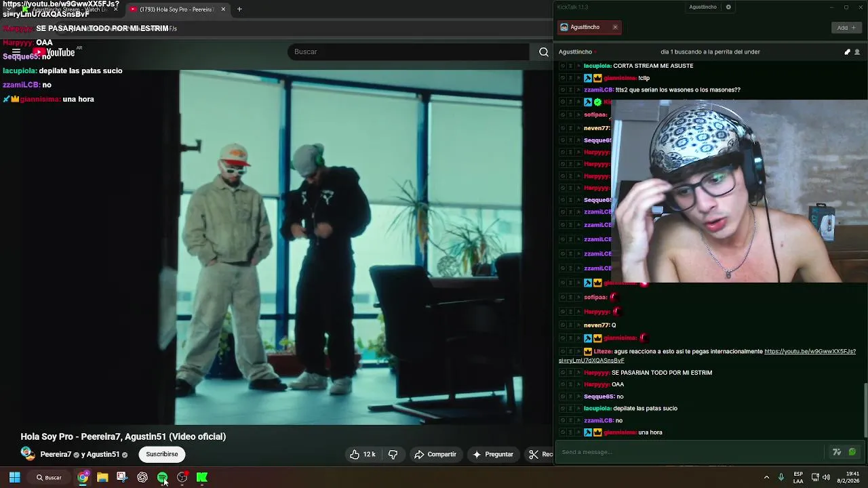Screen dimensions: 868x488
Task: Click the KickTalk chat scrollbar
Action: pos(865,410)
